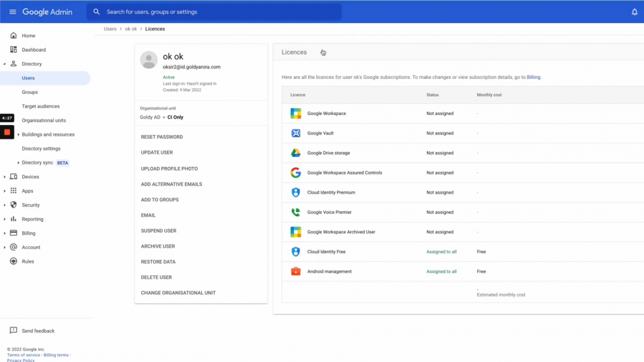Click RESTORE DATA action
Screen dimensions: 644x362
click(158, 262)
